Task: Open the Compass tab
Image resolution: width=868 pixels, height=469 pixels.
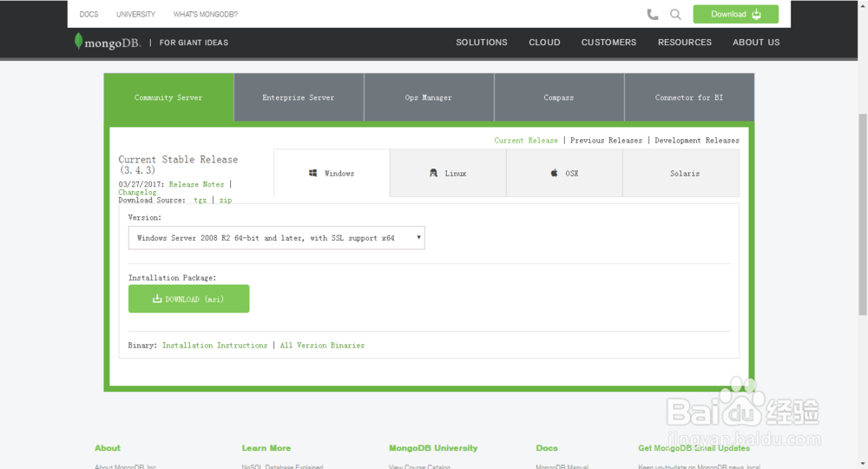Action: pyautogui.click(x=558, y=97)
